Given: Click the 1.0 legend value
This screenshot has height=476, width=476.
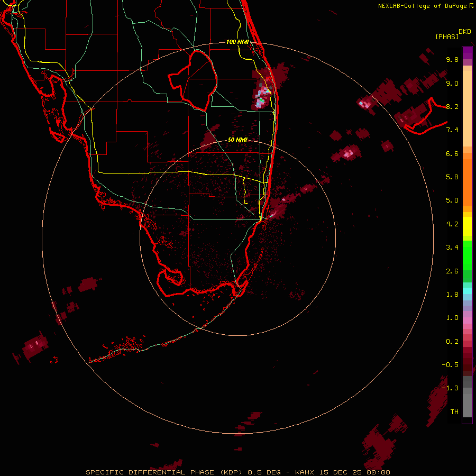Looking at the screenshot, I should (x=452, y=318).
